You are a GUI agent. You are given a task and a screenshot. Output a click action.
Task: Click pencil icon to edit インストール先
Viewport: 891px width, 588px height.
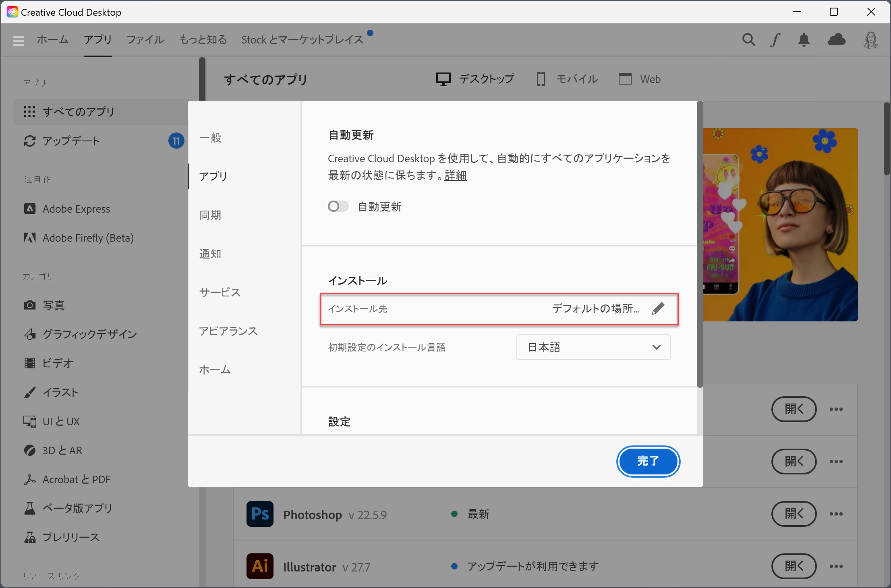658,309
